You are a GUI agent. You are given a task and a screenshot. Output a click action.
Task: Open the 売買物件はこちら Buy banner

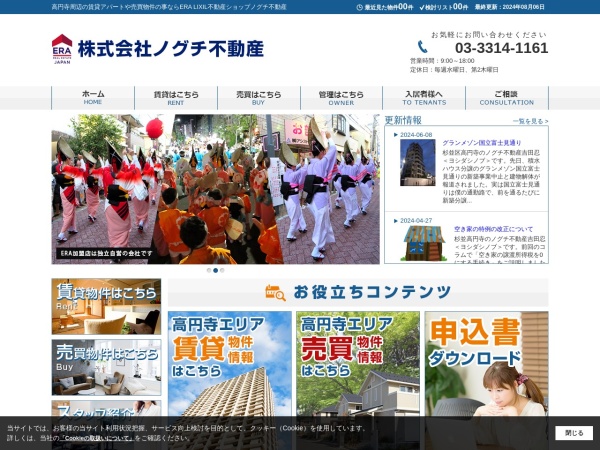coord(106,368)
